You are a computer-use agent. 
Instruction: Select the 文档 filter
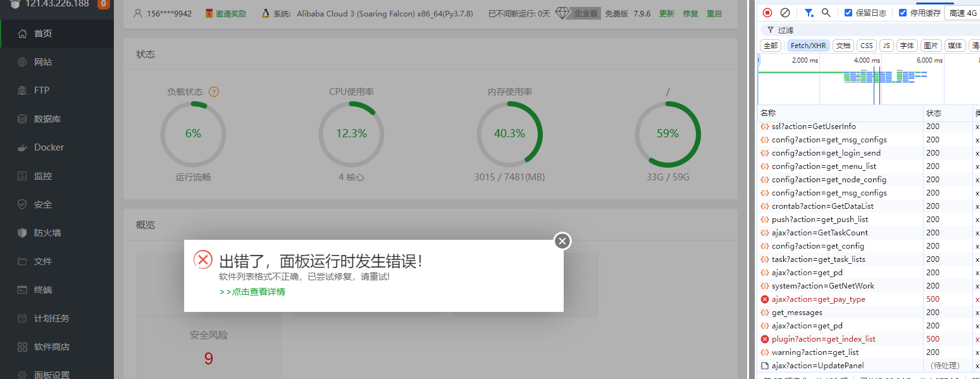coord(843,46)
